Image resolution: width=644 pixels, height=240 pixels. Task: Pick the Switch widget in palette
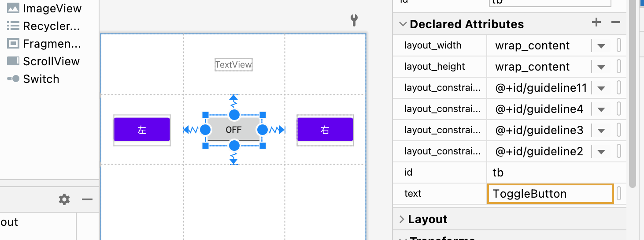pyautogui.click(x=33, y=79)
